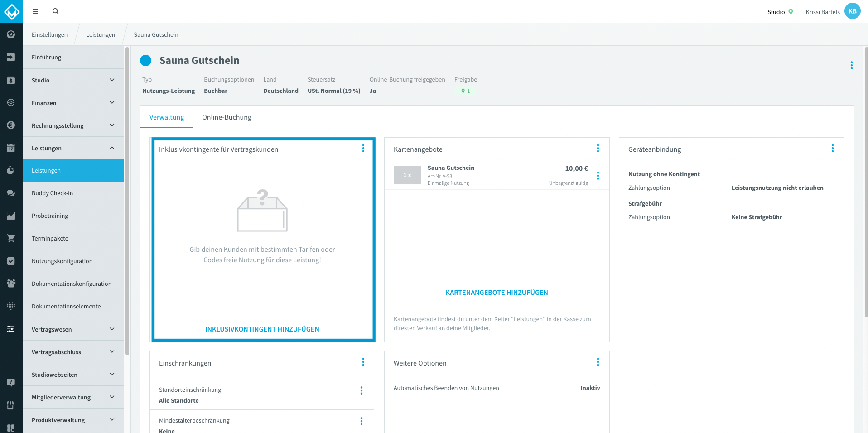
Task: Open the apps squares icon at sidebar bottom
Action: [x=11, y=428]
